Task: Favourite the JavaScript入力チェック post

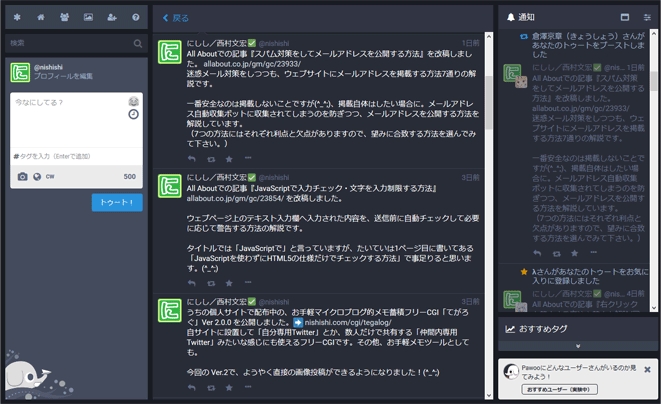Action: [229, 283]
